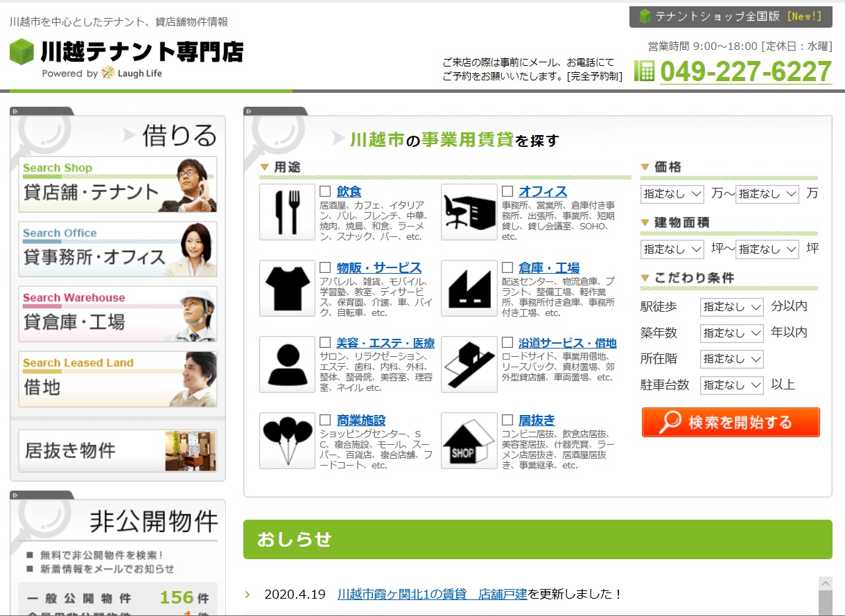Screen dimensions: 845x616
Task: Open the テナントショップ全国版 New button
Action: (x=731, y=17)
